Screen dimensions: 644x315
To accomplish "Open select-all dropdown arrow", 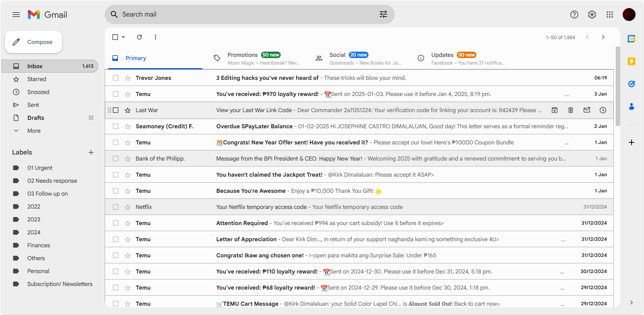I will point(123,37).
